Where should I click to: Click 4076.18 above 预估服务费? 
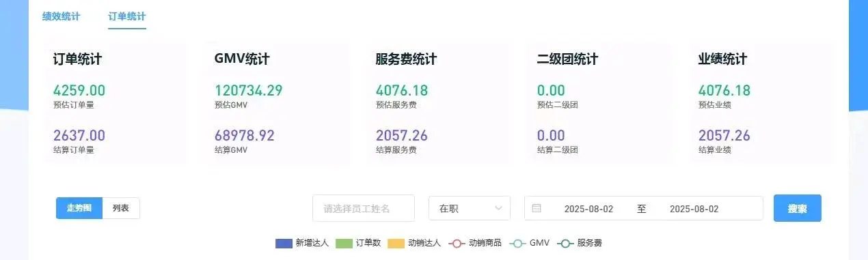pyautogui.click(x=402, y=91)
